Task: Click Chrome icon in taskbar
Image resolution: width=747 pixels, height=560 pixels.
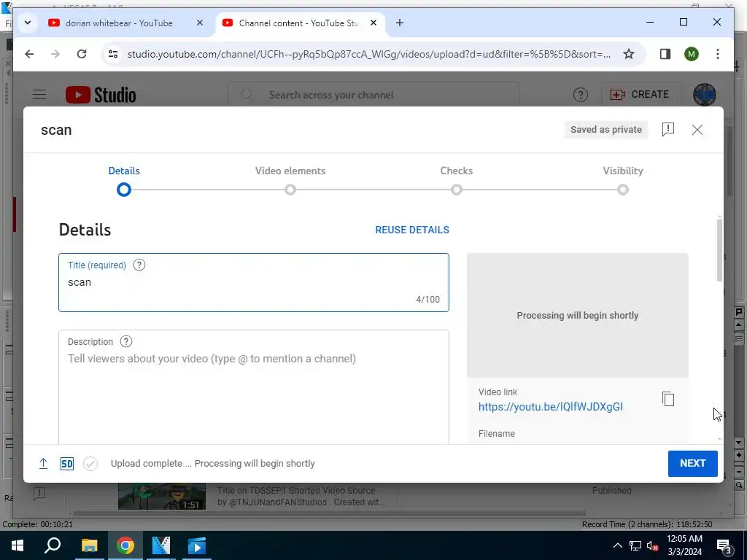Action: click(x=125, y=545)
